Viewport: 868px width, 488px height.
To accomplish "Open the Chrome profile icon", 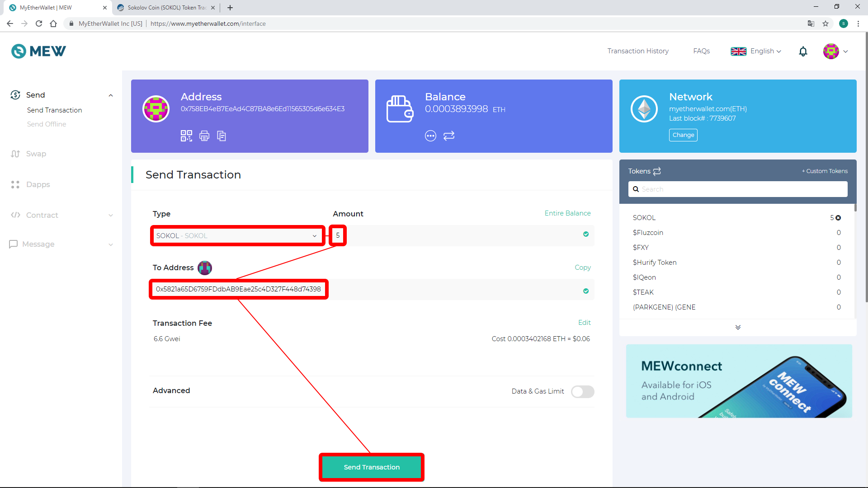I will point(844,23).
